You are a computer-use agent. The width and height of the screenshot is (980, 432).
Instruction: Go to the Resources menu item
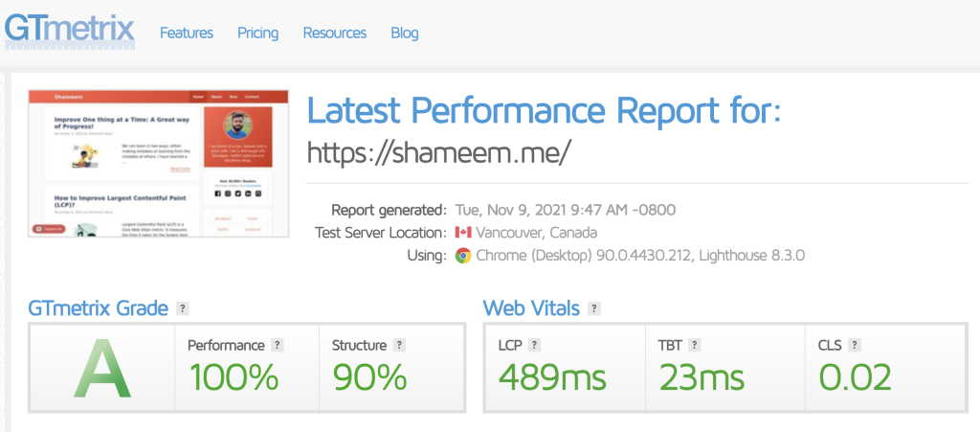tap(335, 33)
